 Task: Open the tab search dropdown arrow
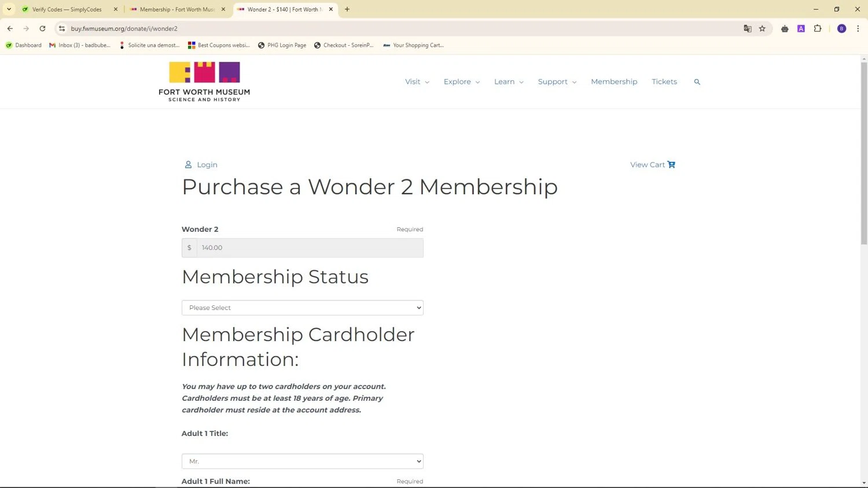point(9,9)
